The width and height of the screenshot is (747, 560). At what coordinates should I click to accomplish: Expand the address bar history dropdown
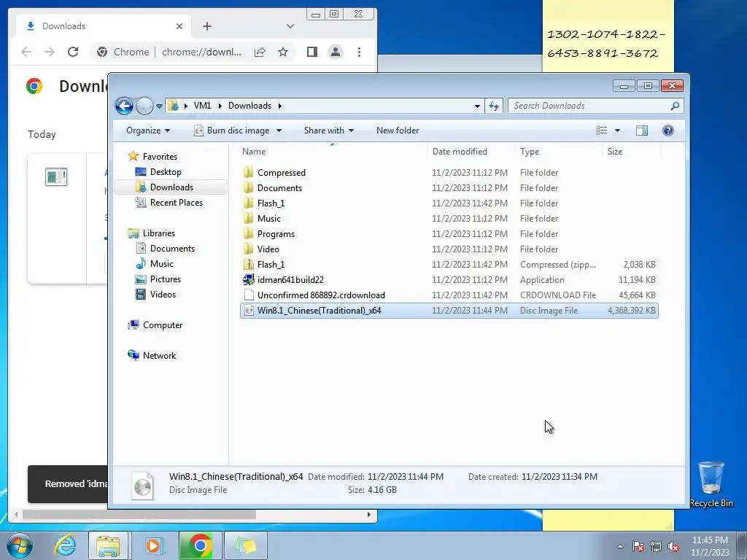pos(477,106)
